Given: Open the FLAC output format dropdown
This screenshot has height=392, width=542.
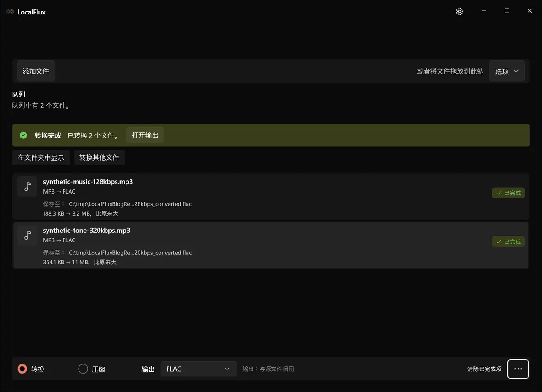Looking at the screenshot, I should coord(199,369).
